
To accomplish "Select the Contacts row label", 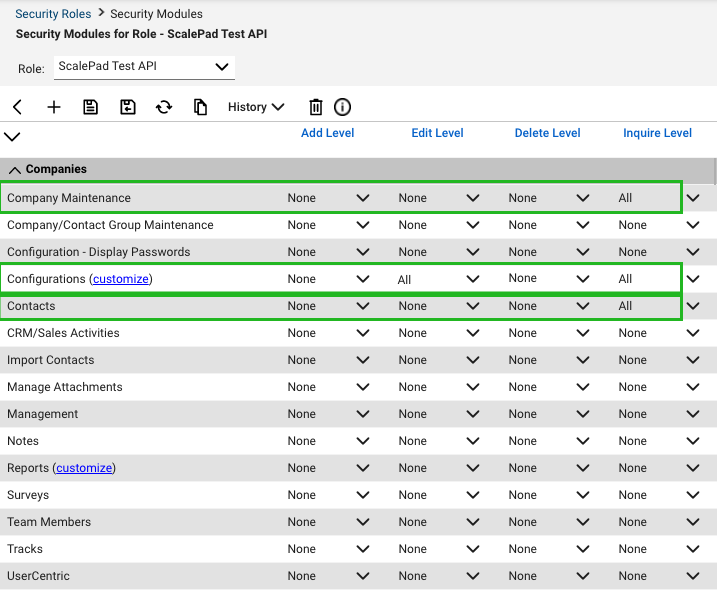I will click(x=31, y=306).
